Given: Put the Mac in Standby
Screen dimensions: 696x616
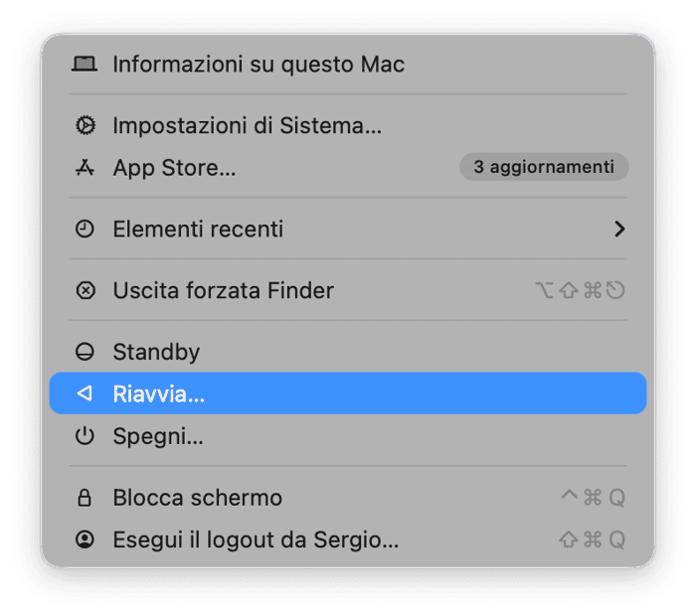Looking at the screenshot, I should [156, 353].
